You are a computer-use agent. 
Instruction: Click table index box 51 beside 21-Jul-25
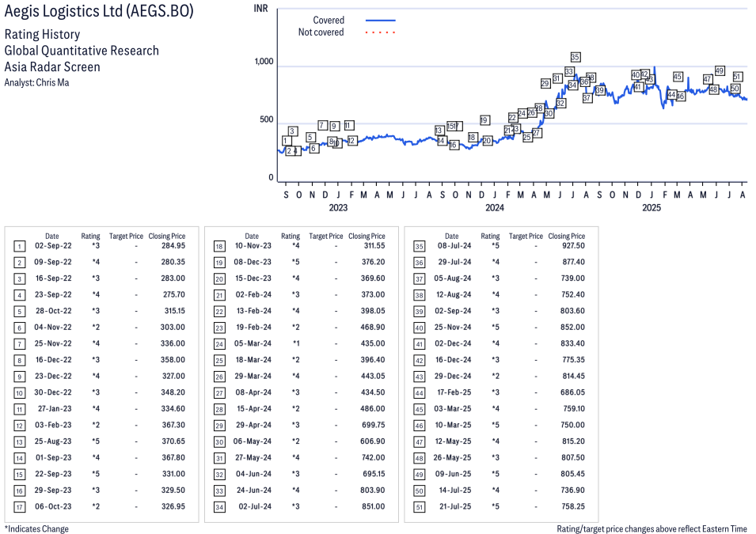pyautogui.click(x=420, y=507)
